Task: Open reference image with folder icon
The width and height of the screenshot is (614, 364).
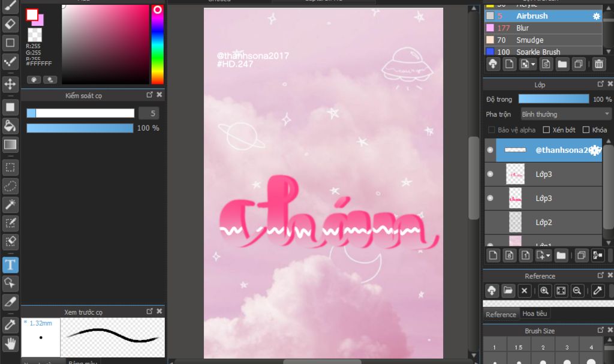Action: (x=508, y=290)
